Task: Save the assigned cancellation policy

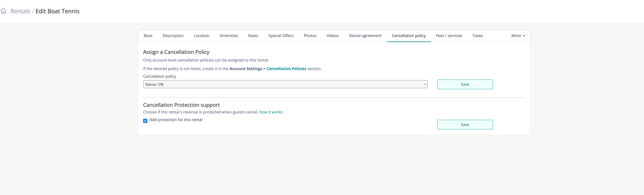Action: coord(465,85)
